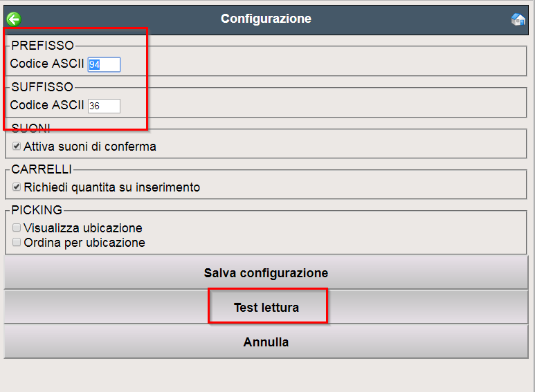Click the SUFFISSO section legend
This screenshot has width=535, height=392.
click(x=42, y=87)
